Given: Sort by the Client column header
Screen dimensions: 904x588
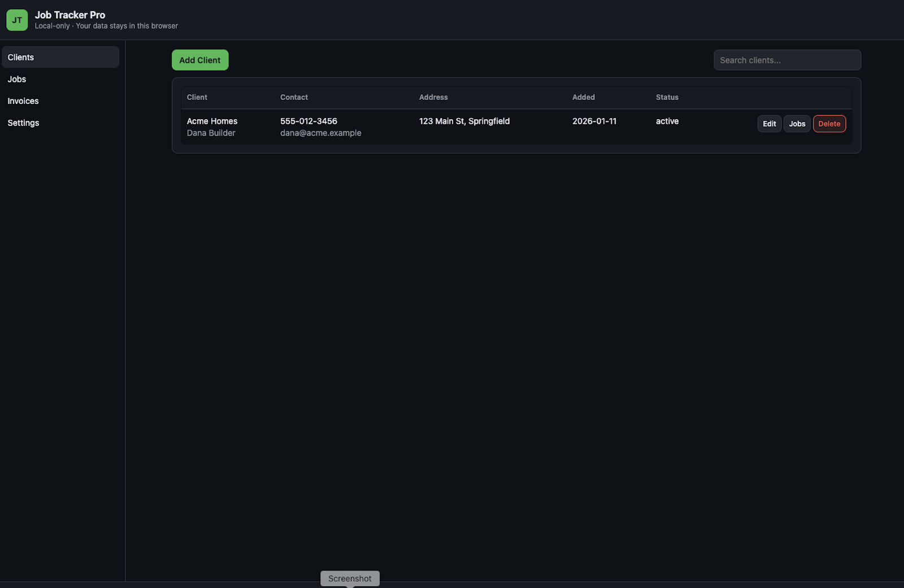Looking at the screenshot, I should 197,97.
